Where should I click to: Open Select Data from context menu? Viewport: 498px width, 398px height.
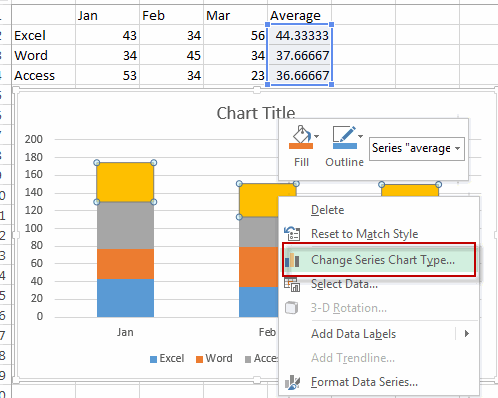click(x=344, y=284)
